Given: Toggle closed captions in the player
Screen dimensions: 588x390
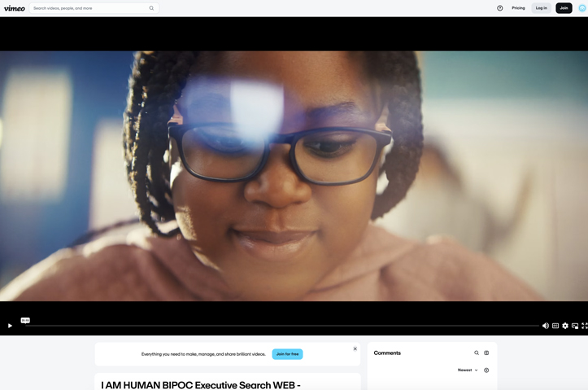Looking at the screenshot, I should pyautogui.click(x=555, y=326).
